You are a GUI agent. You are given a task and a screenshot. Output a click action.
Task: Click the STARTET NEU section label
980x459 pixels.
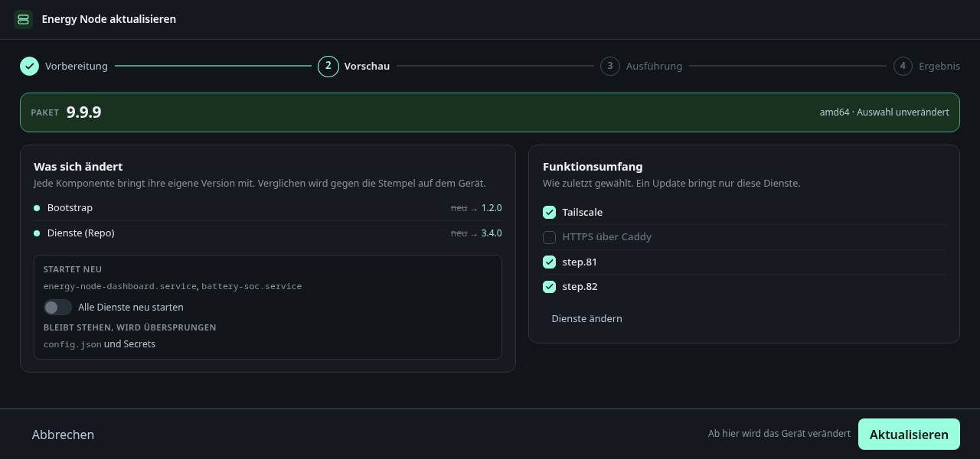click(x=73, y=269)
